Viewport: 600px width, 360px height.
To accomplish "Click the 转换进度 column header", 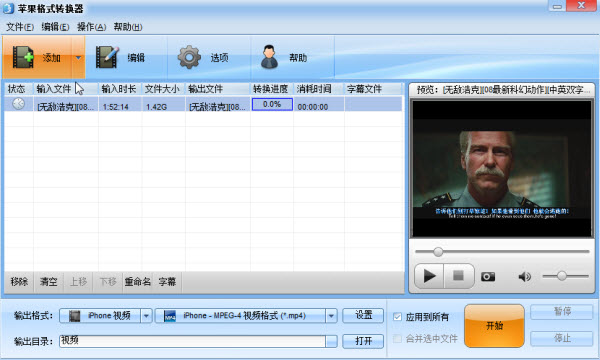I will pyautogui.click(x=271, y=89).
